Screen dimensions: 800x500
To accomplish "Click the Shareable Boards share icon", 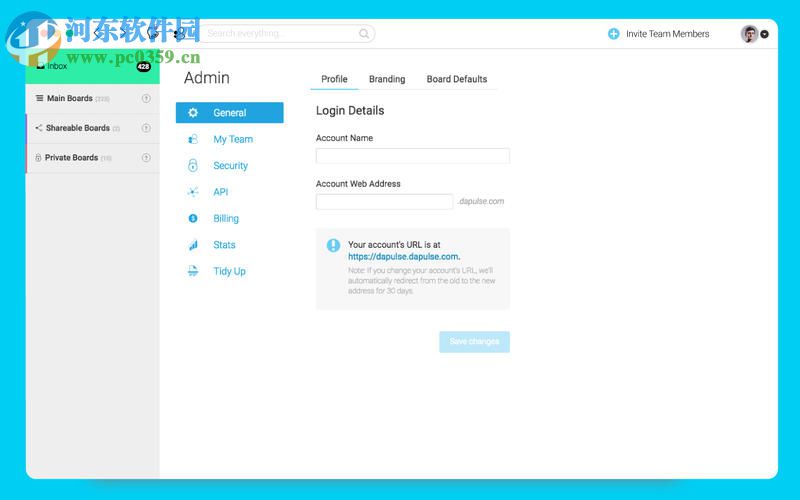I will pyautogui.click(x=38, y=128).
